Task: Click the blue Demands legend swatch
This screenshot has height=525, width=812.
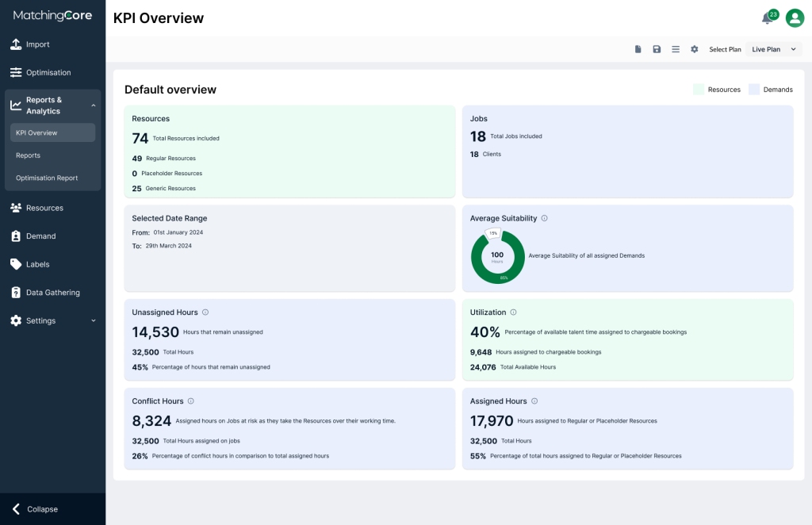Action: tap(754, 90)
